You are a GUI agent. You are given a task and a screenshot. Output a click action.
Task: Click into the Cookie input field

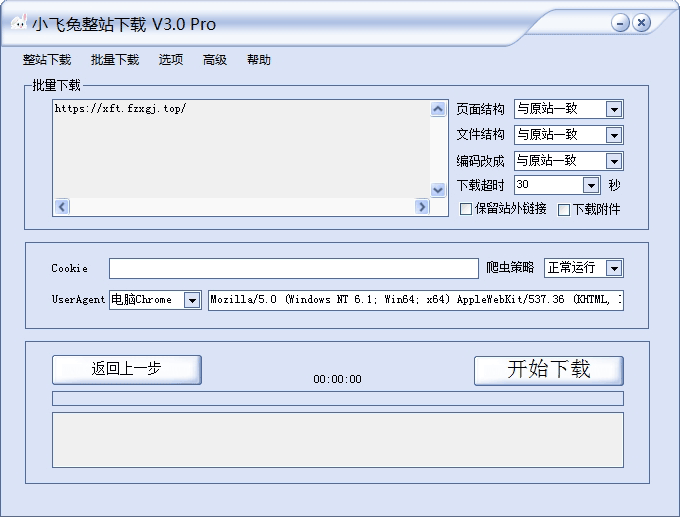(293, 268)
